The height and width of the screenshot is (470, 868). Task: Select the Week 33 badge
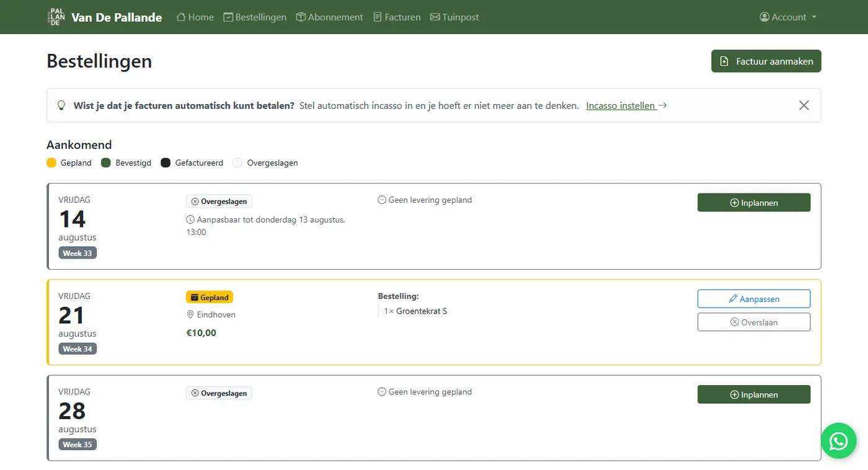click(x=77, y=253)
